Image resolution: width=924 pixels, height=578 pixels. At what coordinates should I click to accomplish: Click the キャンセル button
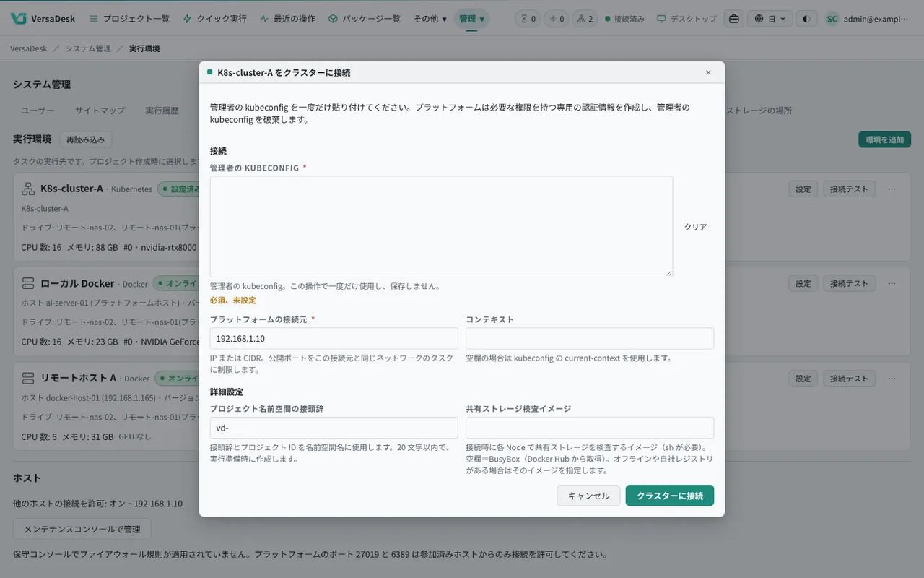point(588,496)
